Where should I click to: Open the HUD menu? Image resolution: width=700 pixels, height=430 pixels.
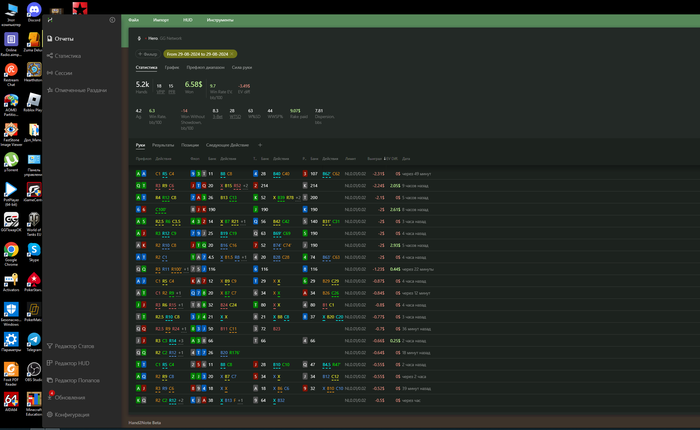188,20
